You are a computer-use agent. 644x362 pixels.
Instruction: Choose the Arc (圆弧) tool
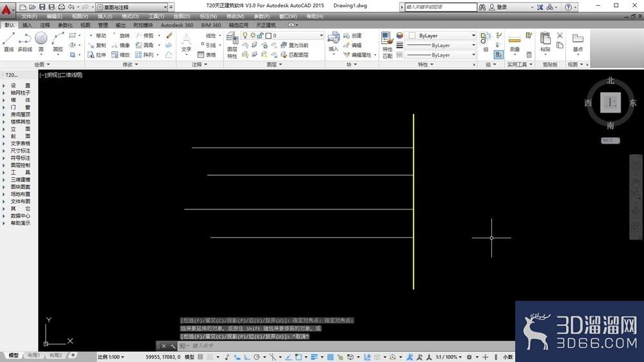(x=58, y=41)
